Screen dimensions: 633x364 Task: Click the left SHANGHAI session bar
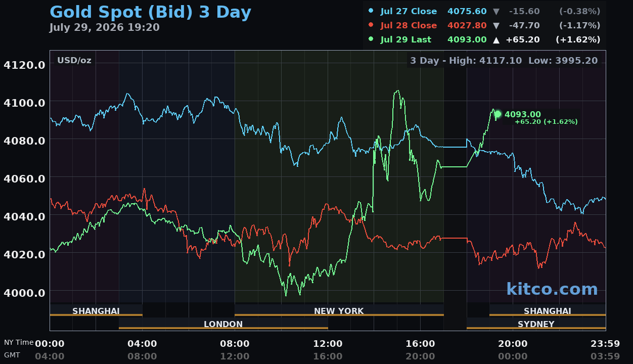pyautogui.click(x=96, y=310)
